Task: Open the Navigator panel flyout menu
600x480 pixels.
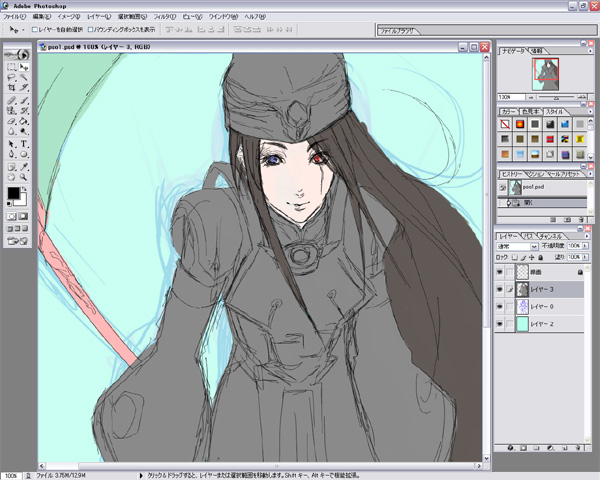Action: [x=590, y=51]
